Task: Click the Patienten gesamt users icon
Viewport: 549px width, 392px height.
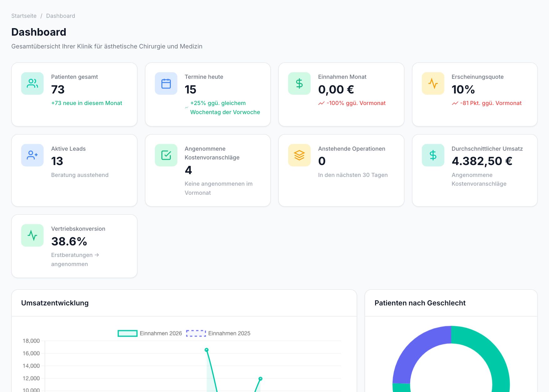Action: coord(32,83)
